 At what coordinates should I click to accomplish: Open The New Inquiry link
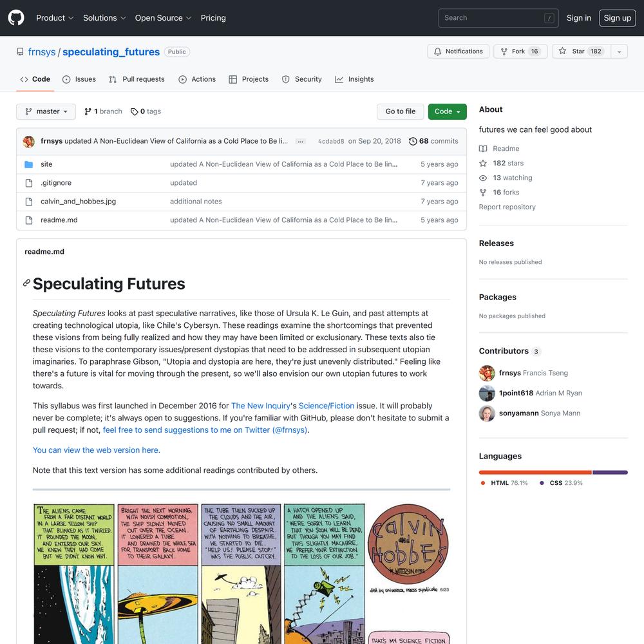pos(261,406)
